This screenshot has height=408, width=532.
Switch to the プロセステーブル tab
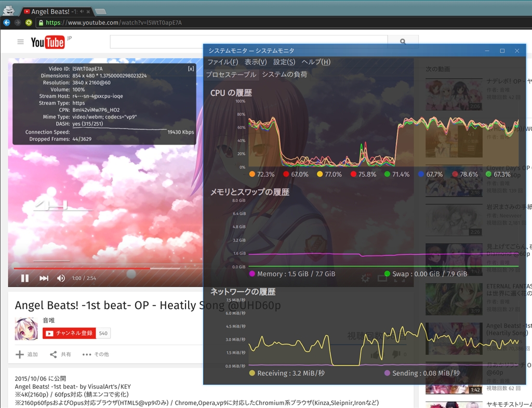click(x=231, y=74)
